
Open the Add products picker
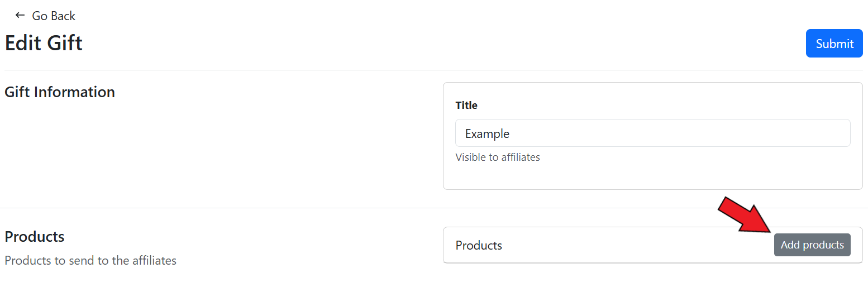coord(812,245)
